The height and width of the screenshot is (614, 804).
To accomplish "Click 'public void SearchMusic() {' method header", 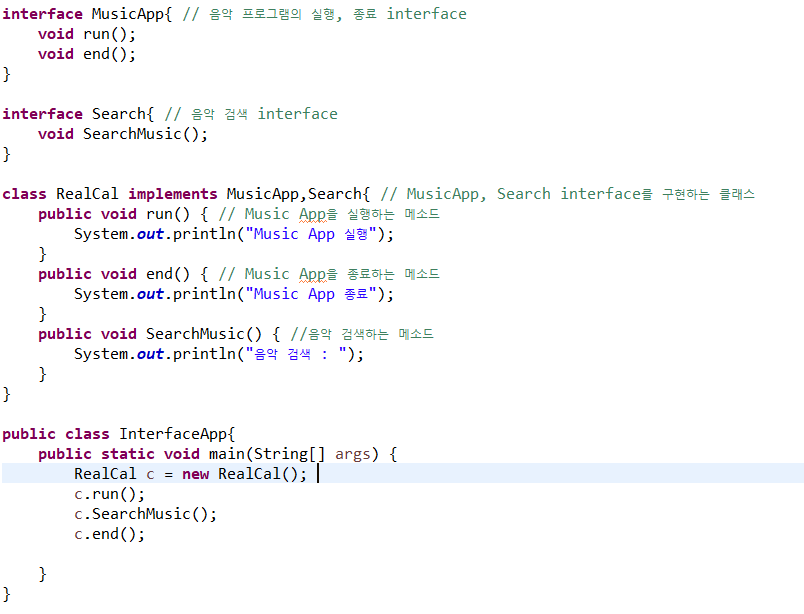I will (159, 334).
